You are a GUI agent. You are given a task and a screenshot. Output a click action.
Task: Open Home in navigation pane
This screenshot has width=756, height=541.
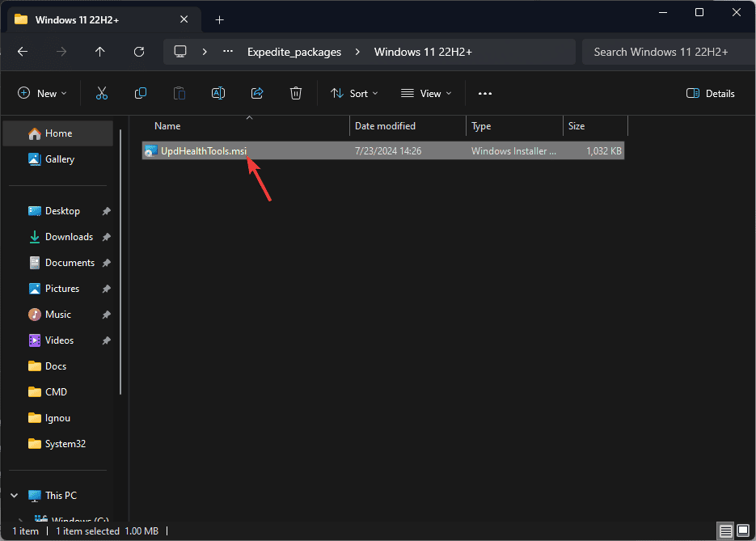tap(58, 133)
